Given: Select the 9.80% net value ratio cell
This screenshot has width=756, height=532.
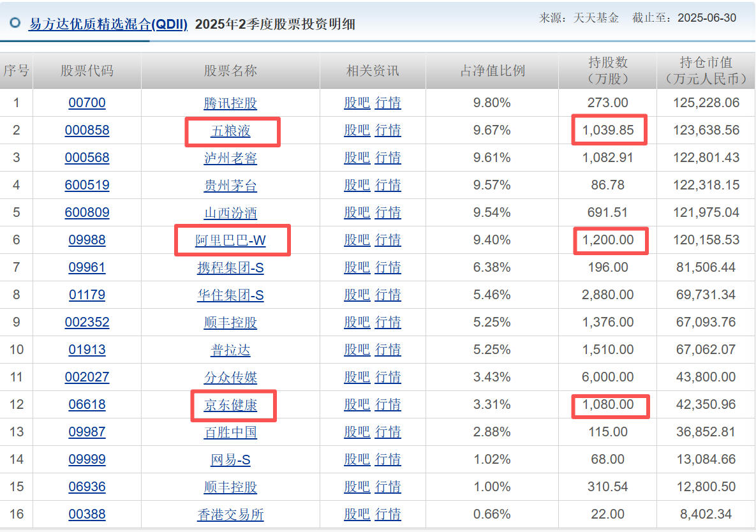Looking at the screenshot, I should point(492,103).
